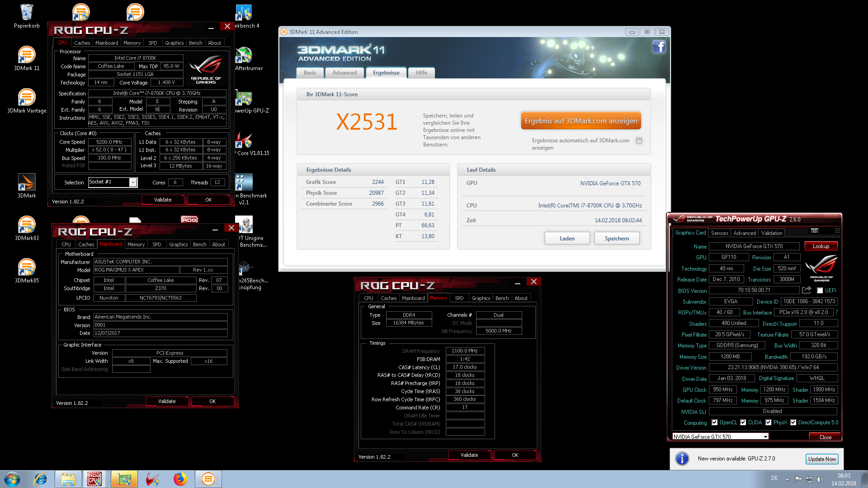Show hidden tray icons arrow

point(787,479)
